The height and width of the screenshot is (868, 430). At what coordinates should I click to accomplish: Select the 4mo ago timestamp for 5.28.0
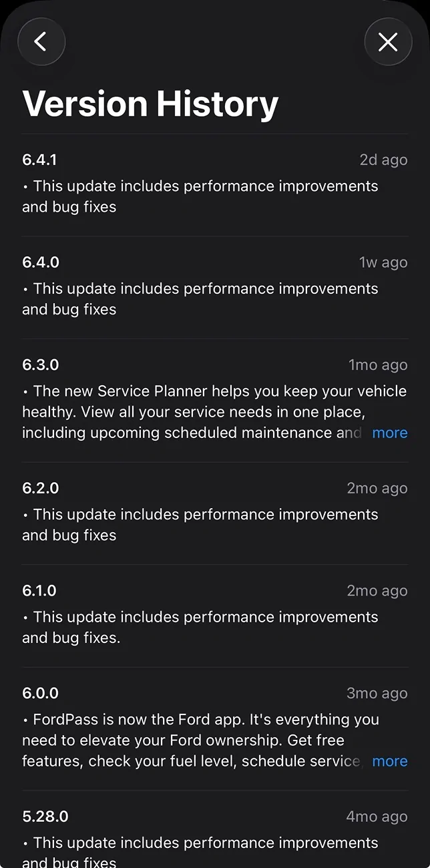tap(377, 816)
